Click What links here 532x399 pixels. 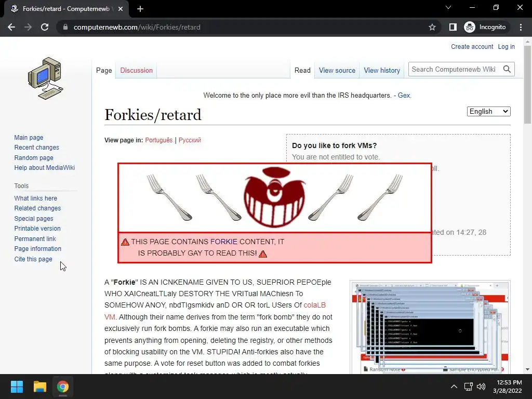pyautogui.click(x=36, y=198)
